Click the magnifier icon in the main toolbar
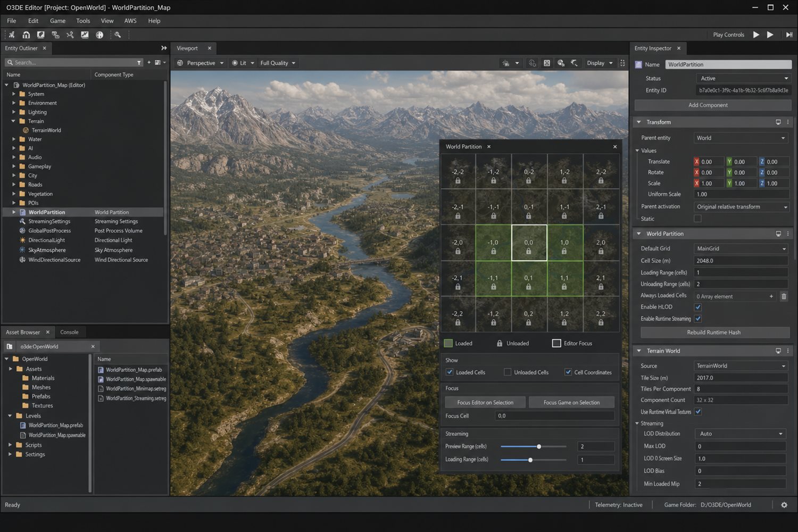798x532 pixels. (x=118, y=35)
